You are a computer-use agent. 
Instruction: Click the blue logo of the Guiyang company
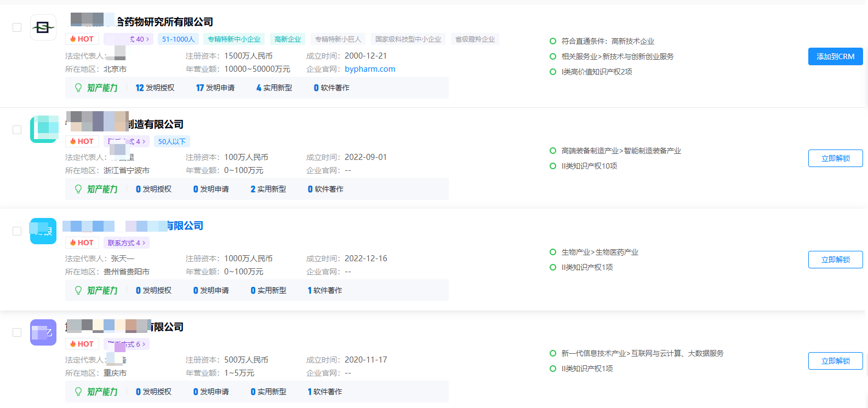click(43, 231)
